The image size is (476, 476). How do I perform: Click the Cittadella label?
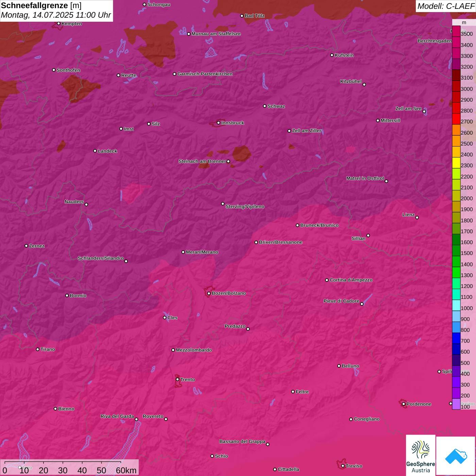coord(288,469)
